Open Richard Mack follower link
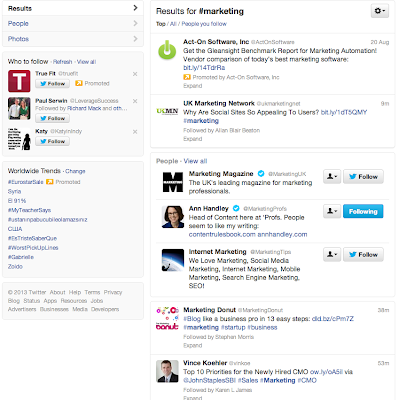Image resolution: width=399 pixels, height=400 pixels. click(x=84, y=108)
